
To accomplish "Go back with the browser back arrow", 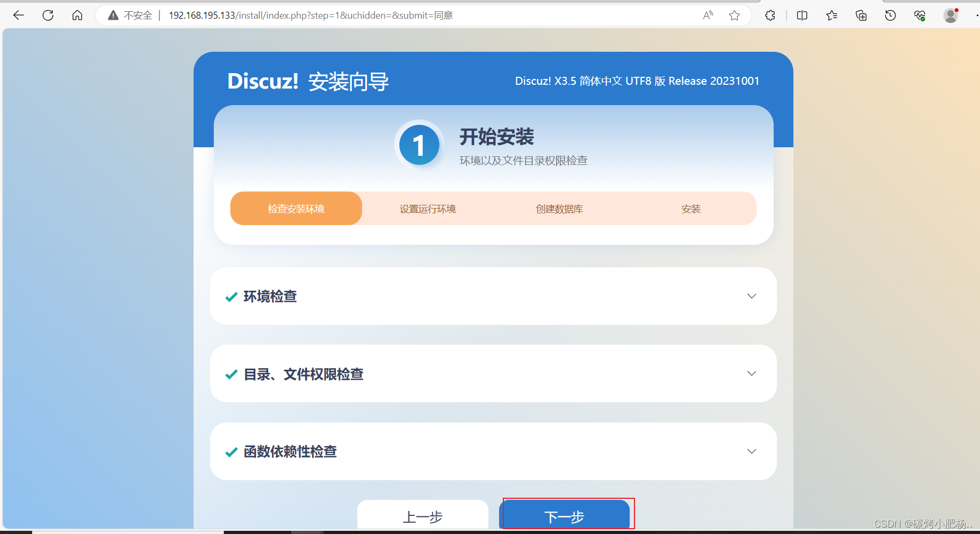I will click(19, 15).
